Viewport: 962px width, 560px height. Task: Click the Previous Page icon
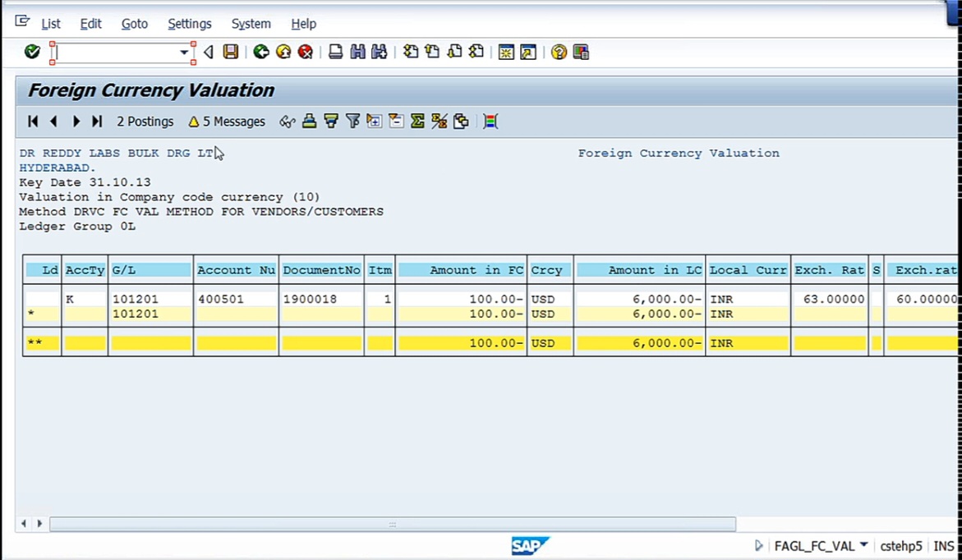pyautogui.click(x=433, y=52)
